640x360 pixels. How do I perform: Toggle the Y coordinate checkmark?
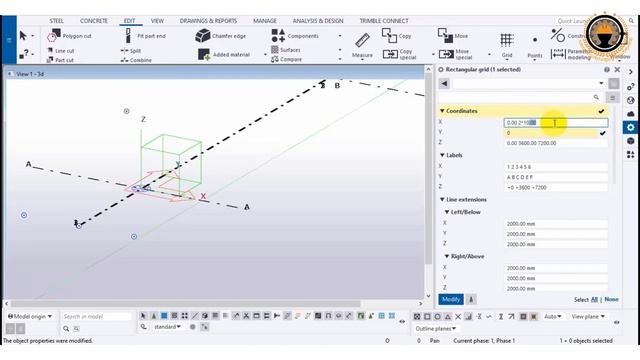[602, 133]
